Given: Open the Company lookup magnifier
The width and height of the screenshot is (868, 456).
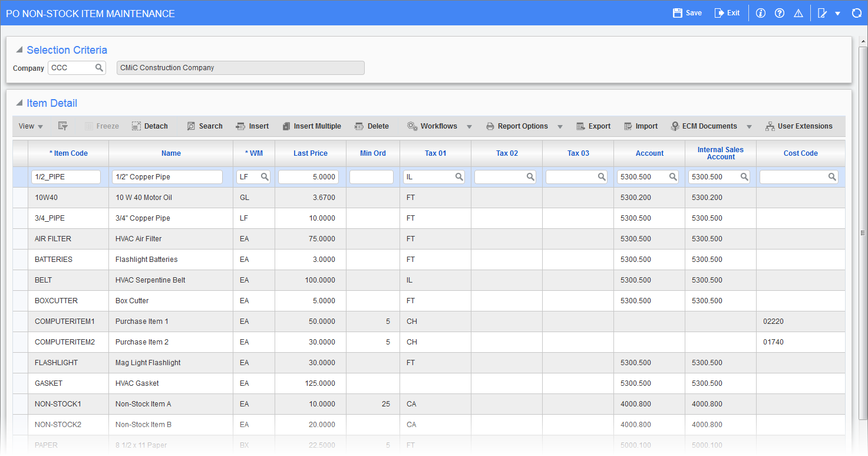Looking at the screenshot, I should (99, 68).
